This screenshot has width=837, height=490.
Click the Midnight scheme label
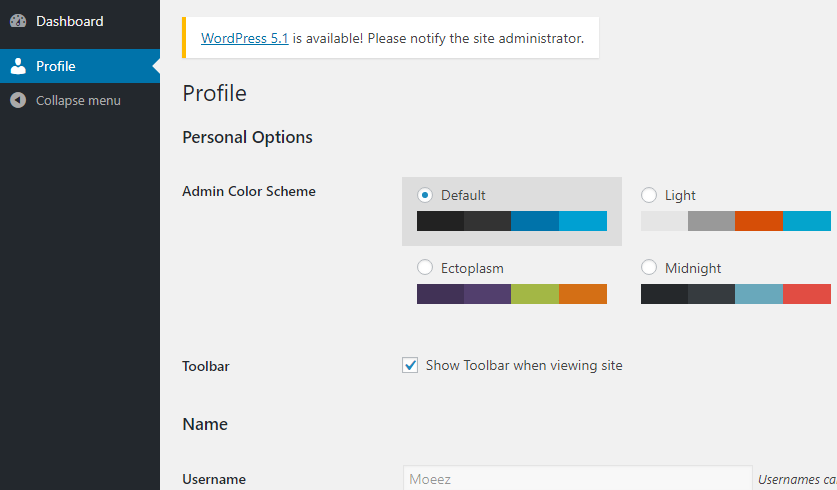[x=693, y=268]
